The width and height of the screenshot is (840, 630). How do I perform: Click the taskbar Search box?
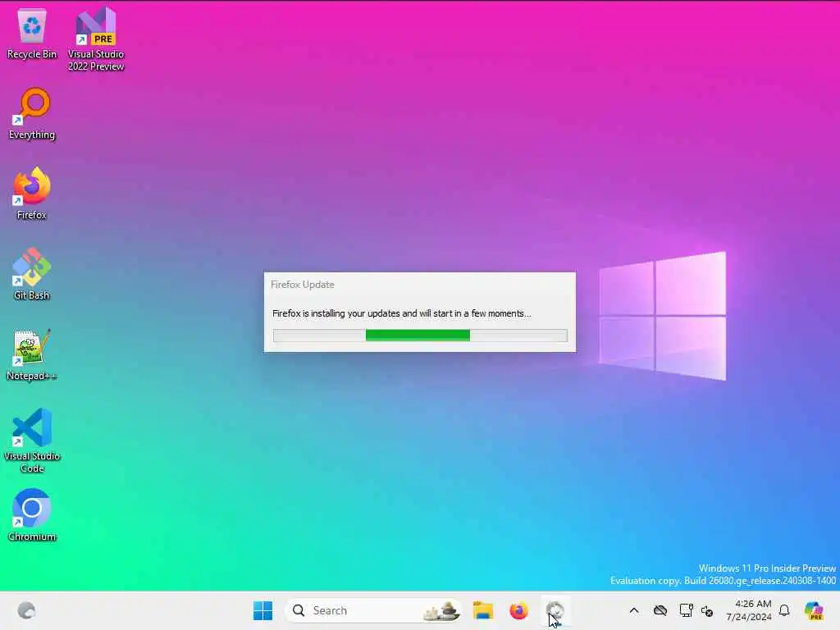click(374, 610)
